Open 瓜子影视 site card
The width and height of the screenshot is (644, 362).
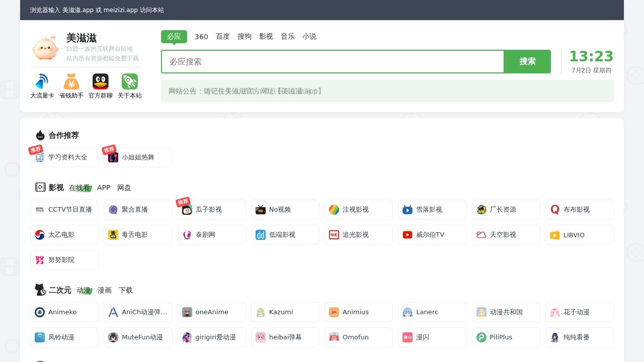tap(212, 210)
